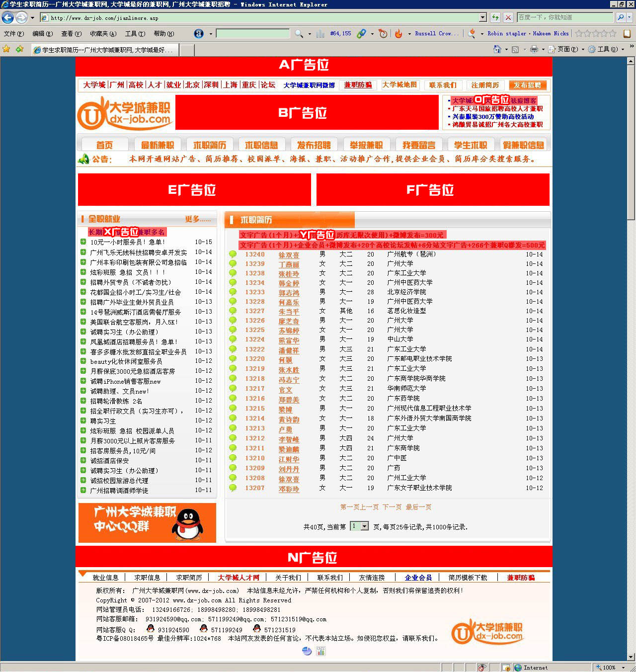The height and width of the screenshot is (672, 636).
Task: Click the Home icon in command bar
Action: 497,49
